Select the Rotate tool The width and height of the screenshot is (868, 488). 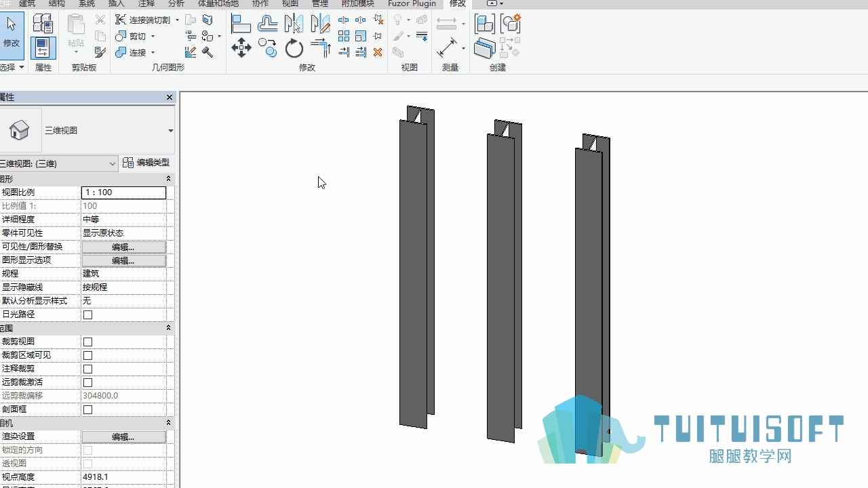click(x=294, y=48)
